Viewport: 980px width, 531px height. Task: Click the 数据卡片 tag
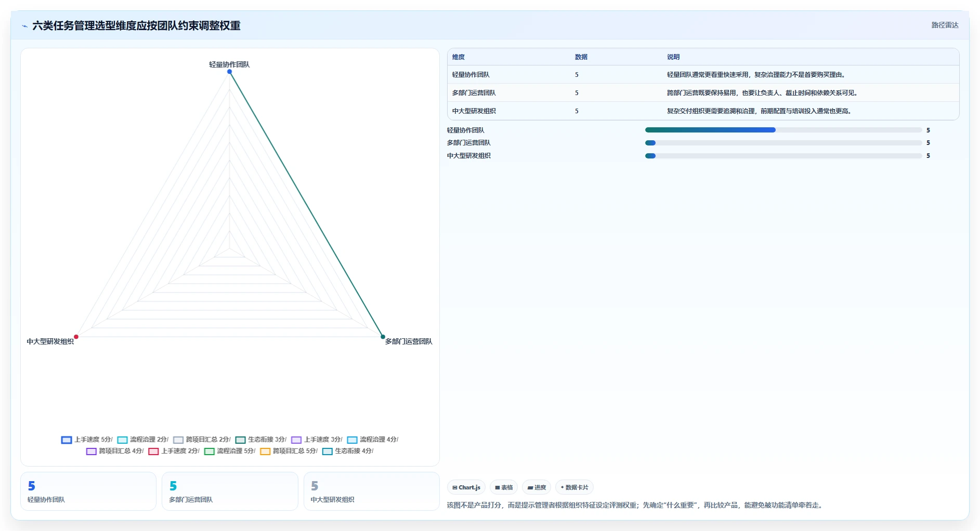pyautogui.click(x=574, y=487)
